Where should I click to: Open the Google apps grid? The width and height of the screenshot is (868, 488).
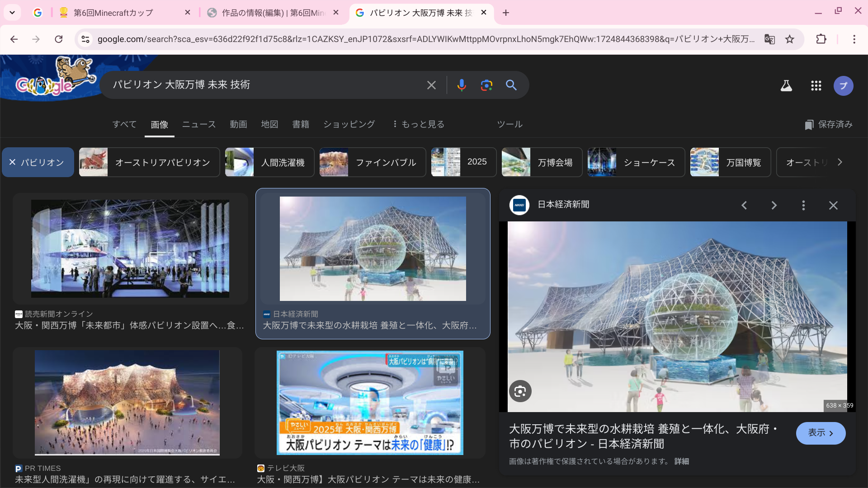(816, 85)
